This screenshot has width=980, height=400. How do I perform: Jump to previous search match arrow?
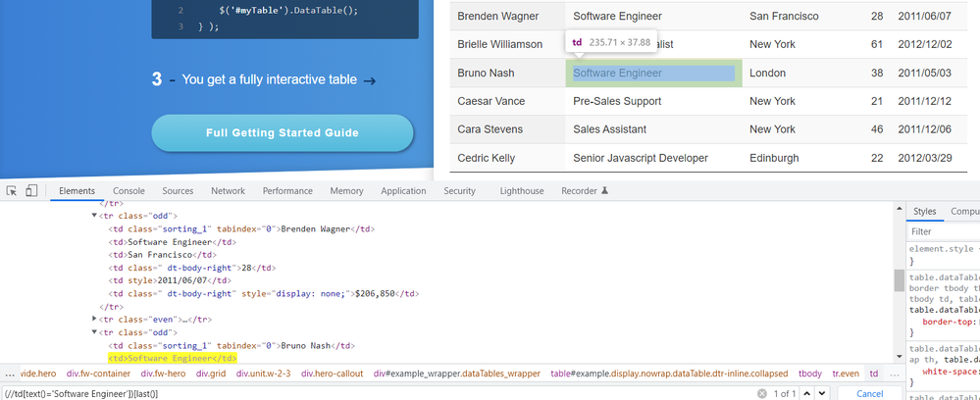click(806, 392)
